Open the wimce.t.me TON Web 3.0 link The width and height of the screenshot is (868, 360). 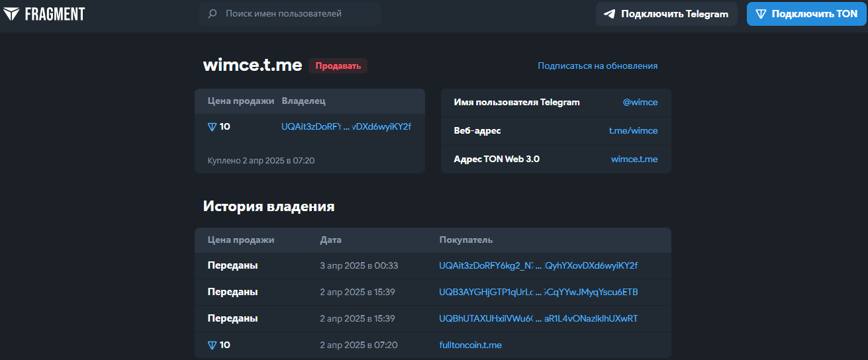(634, 159)
